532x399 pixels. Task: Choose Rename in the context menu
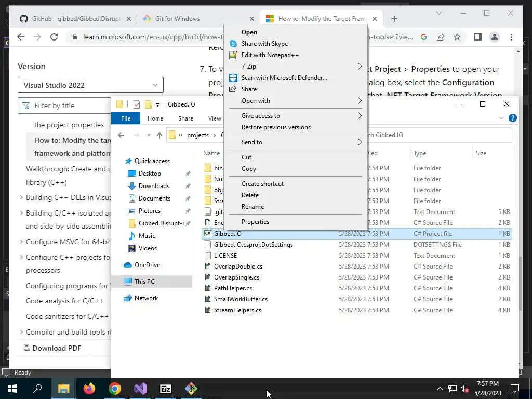pyautogui.click(x=252, y=207)
